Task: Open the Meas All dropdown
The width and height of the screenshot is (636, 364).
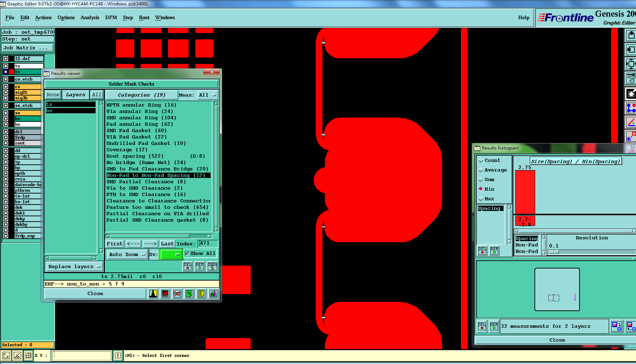Action: [x=207, y=95]
